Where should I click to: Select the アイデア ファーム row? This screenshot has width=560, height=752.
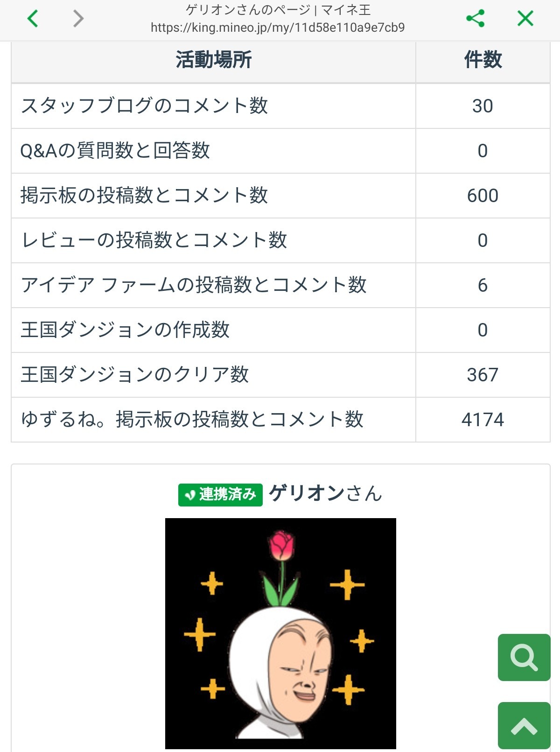194,285
